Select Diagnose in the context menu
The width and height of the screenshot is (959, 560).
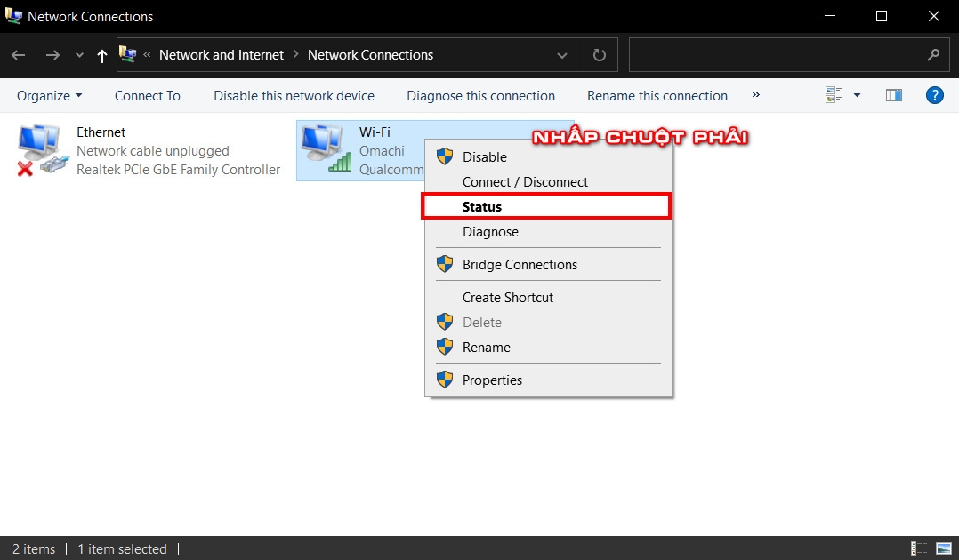coord(548,232)
